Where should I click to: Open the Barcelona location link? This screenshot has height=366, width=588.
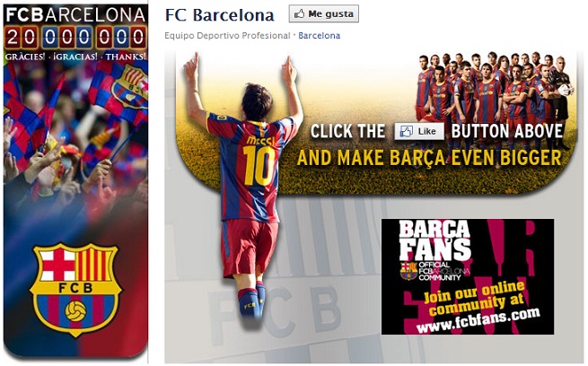(319, 36)
